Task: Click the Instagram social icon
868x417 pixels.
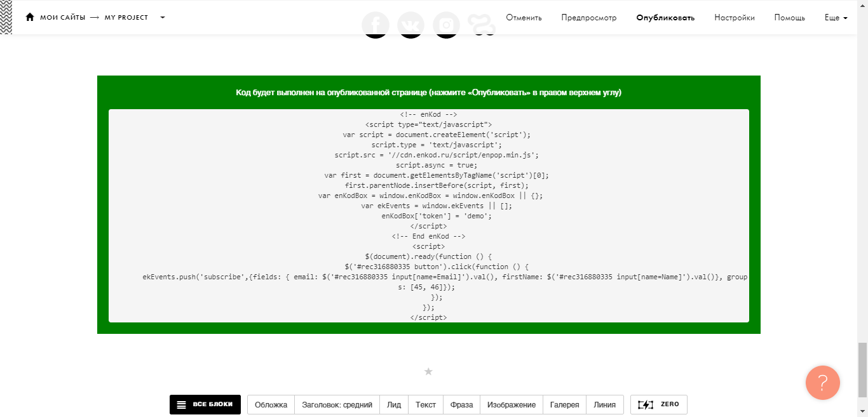Action: click(x=447, y=25)
